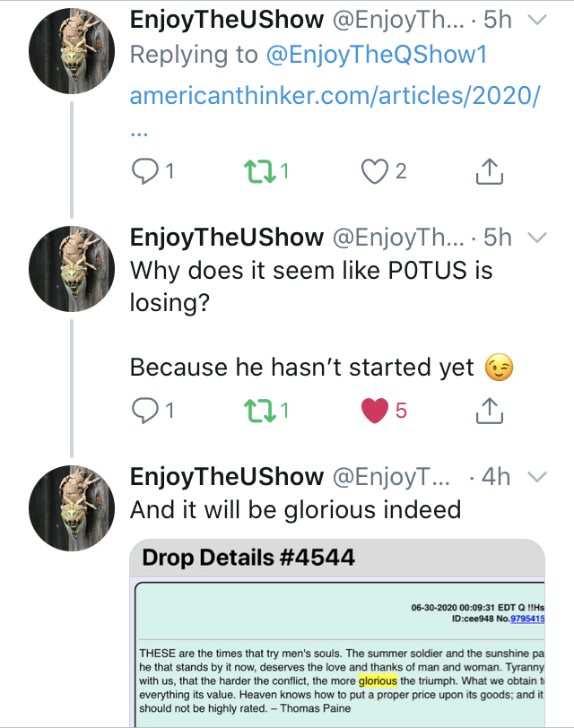Image resolution: width=574 pixels, height=728 pixels.
Task: Open options chevron on the 4h tweet
Action: pos(537,477)
